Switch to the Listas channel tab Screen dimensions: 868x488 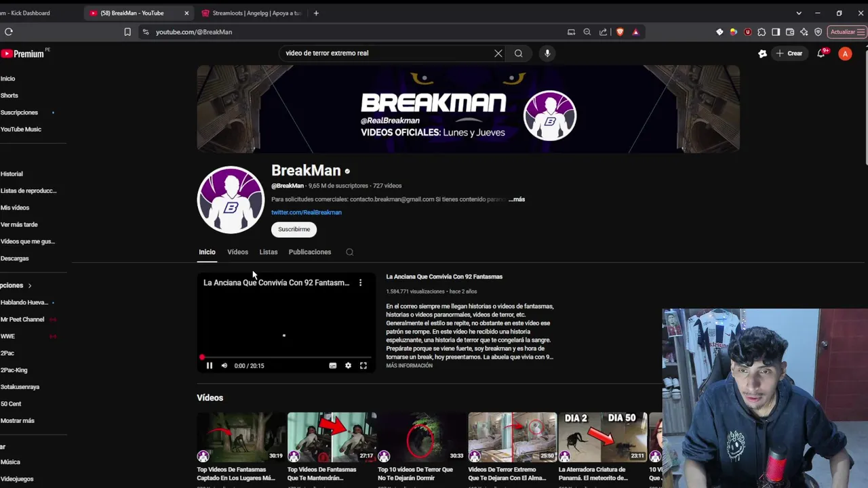point(269,252)
